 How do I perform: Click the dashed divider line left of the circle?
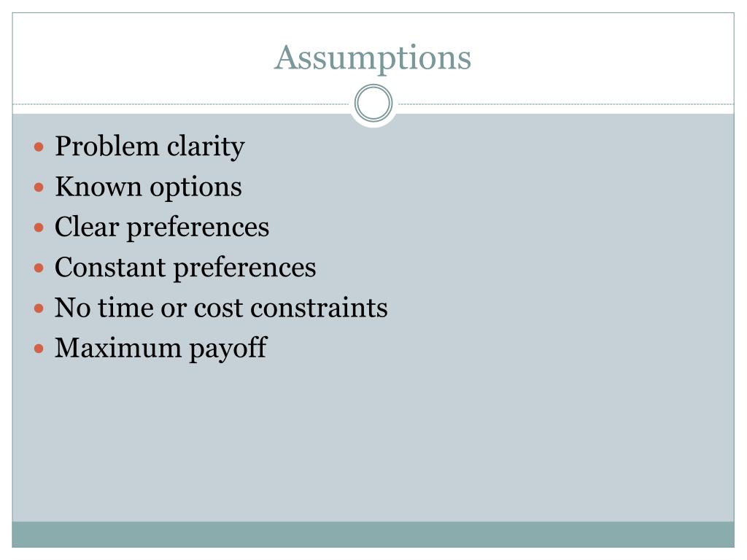coord(181,104)
